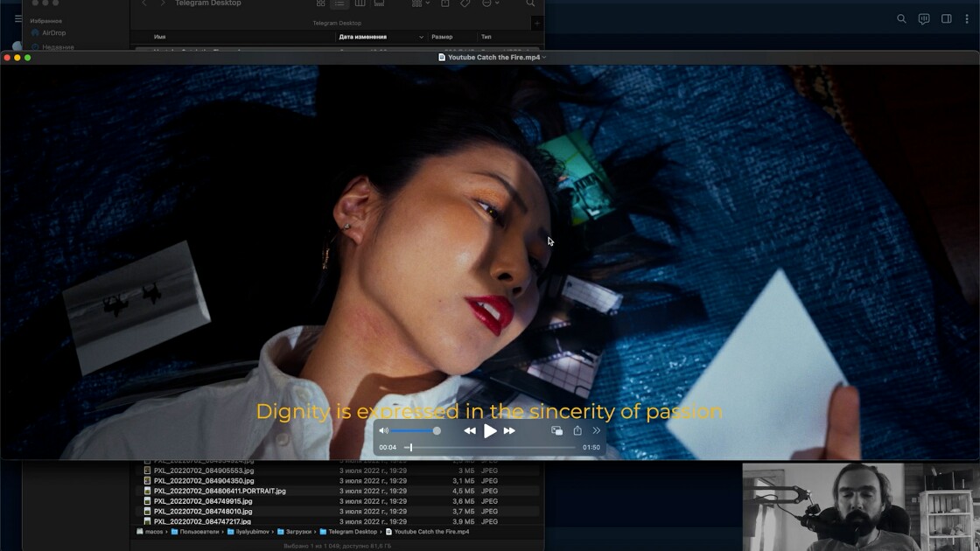Open Finder group-by dropdown
This screenshot has height=551, width=980.
point(421,3)
